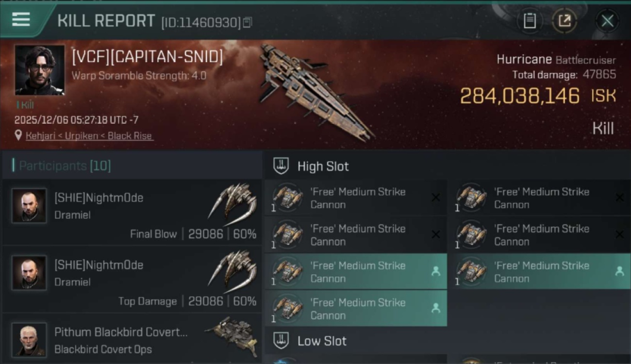Viewport: 631px width, 364px height.
Task: Copy the kill report ID
Action: pyautogui.click(x=248, y=22)
